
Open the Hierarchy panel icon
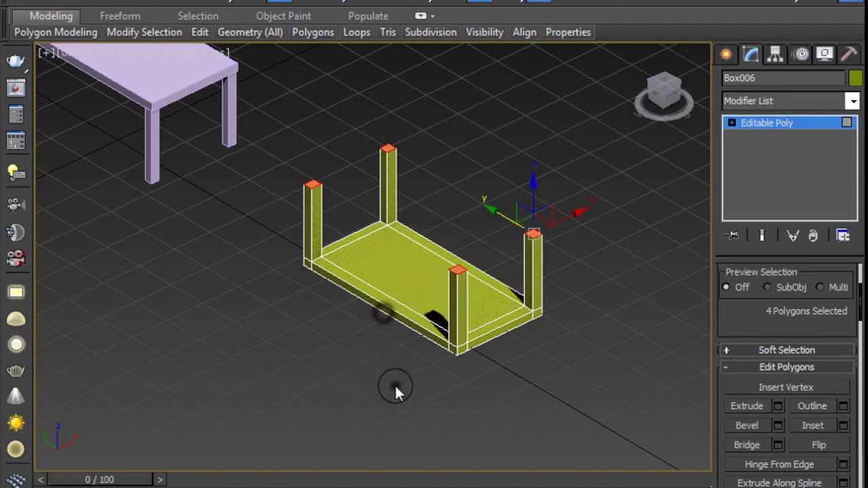(x=775, y=54)
